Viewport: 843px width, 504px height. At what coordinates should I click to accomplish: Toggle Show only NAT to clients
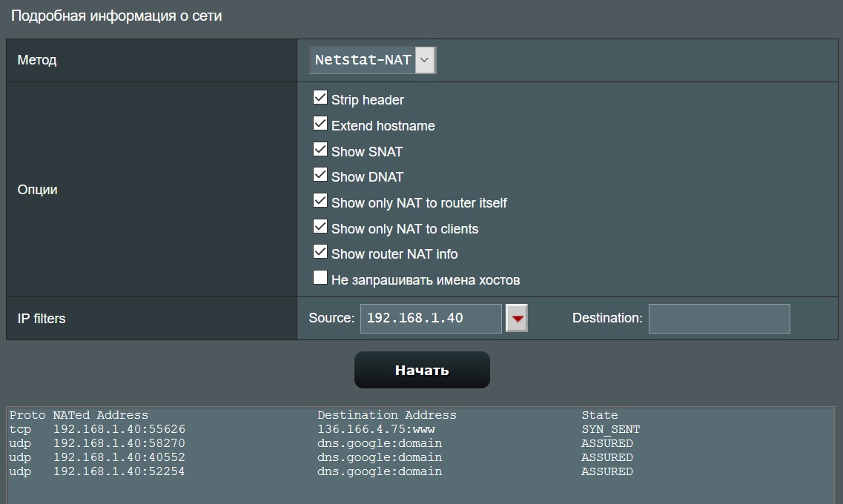tap(320, 227)
